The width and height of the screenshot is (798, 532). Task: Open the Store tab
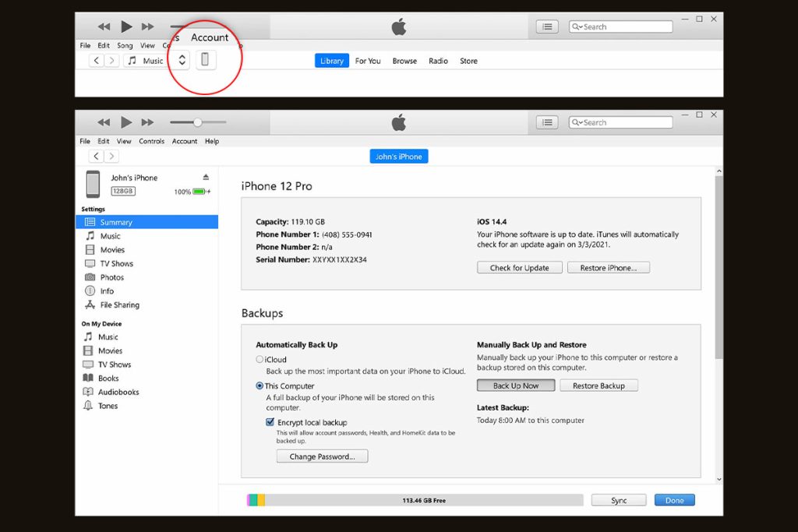pyautogui.click(x=468, y=61)
